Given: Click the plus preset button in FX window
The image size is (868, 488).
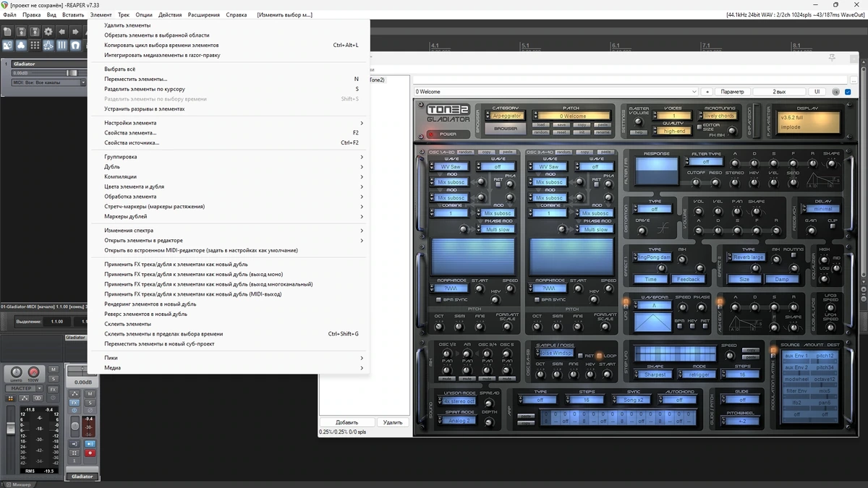Looking at the screenshot, I should [707, 92].
